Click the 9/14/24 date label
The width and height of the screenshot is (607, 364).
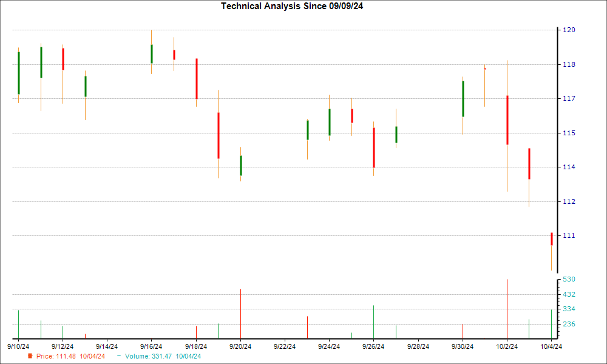click(107, 346)
